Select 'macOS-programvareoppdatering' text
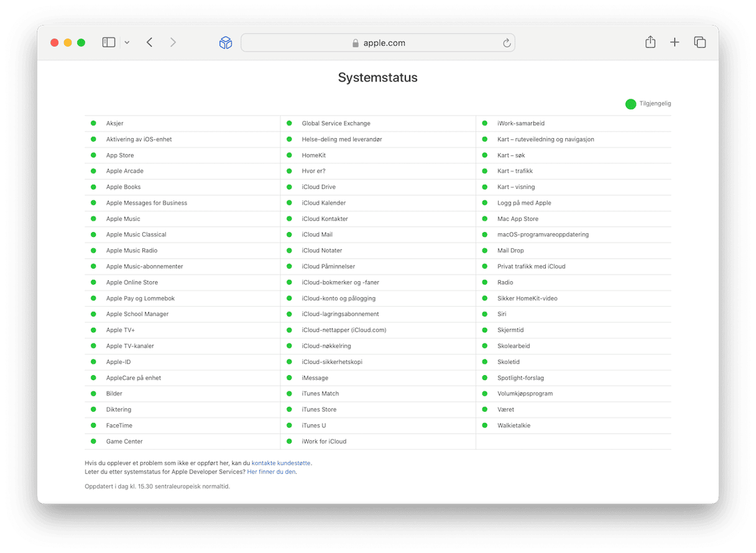Image resolution: width=756 pixels, height=553 pixels. tap(543, 235)
